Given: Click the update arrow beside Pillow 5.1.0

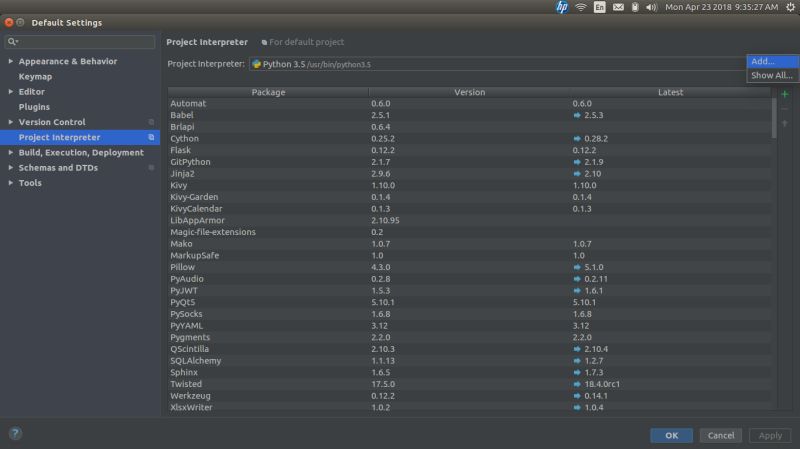Looking at the screenshot, I should click(x=577, y=267).
